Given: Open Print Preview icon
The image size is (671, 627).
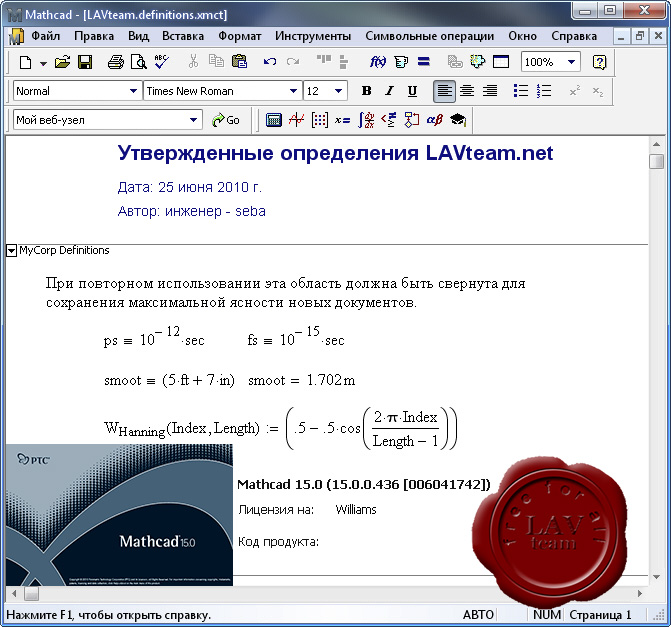Looking at the screenshot, I should tap(139, 62).
